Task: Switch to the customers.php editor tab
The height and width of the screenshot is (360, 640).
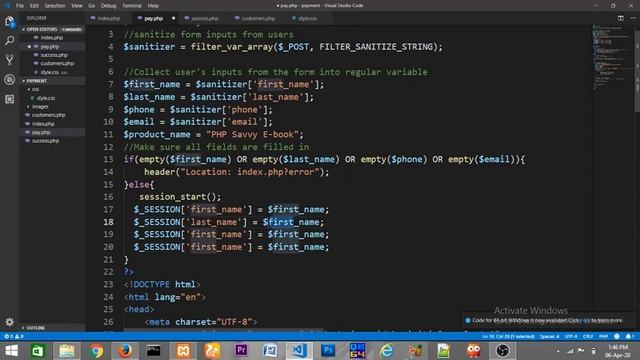Action: (257, 18)
